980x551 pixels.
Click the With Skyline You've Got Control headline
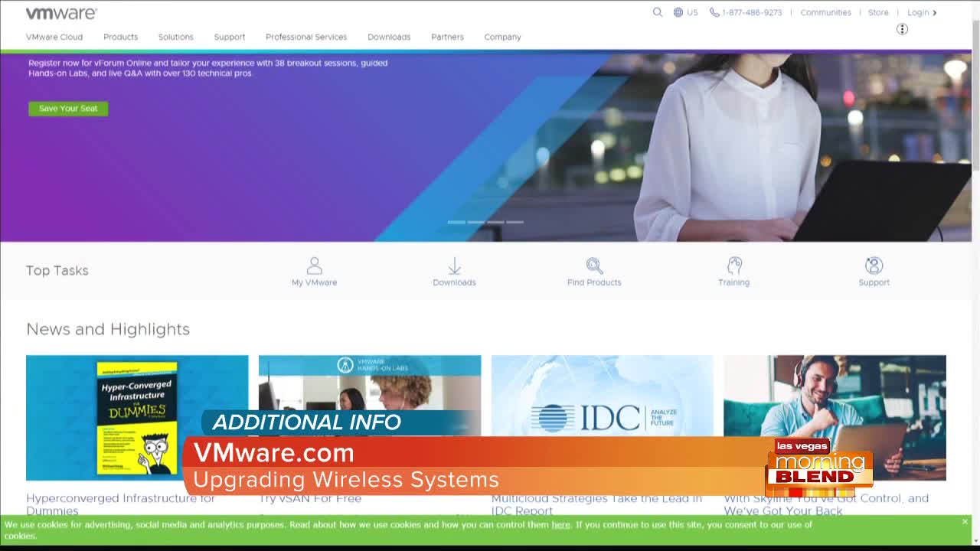[826, 504]
